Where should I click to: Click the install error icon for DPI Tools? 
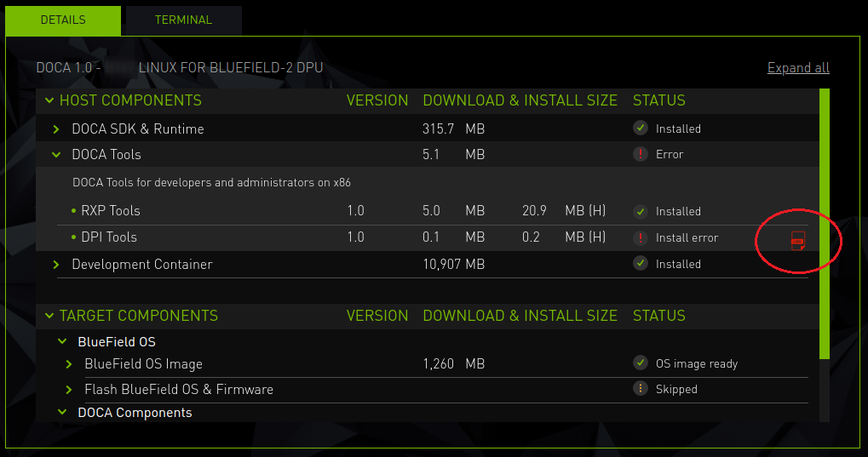[x=641, y=237]
